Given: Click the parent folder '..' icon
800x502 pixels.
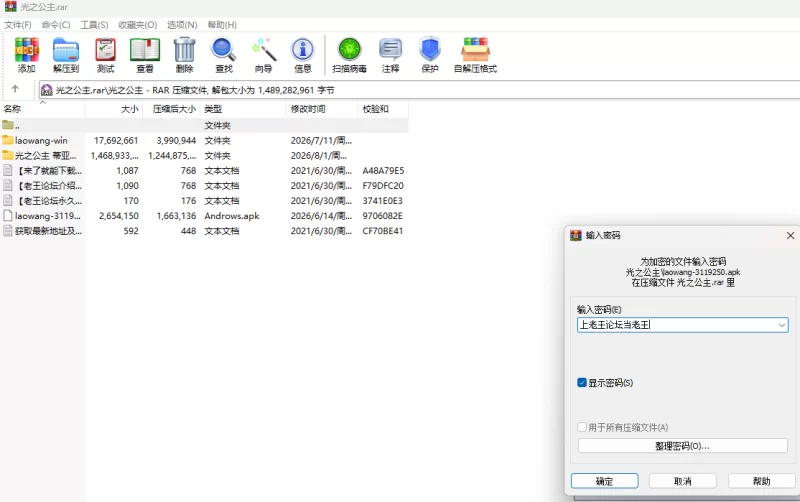Looking at the screenshot, I should coord(8,124).
